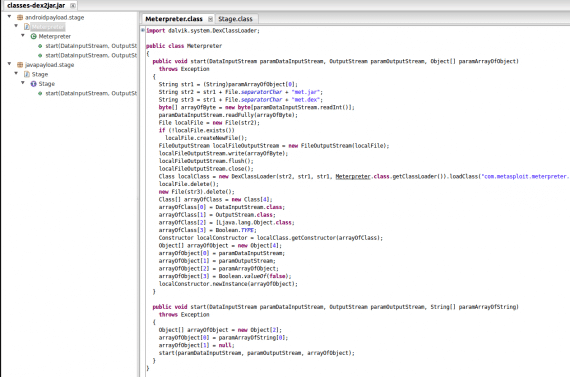Collapse the Stage file node

(16, 73)
